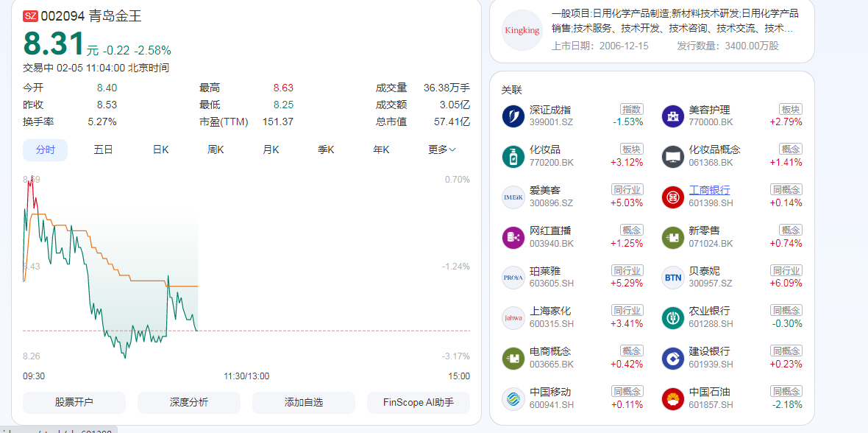Click the 发行数量 3400.00万股 text
Screen dimensions: 868x433
[x=728, y=46]
